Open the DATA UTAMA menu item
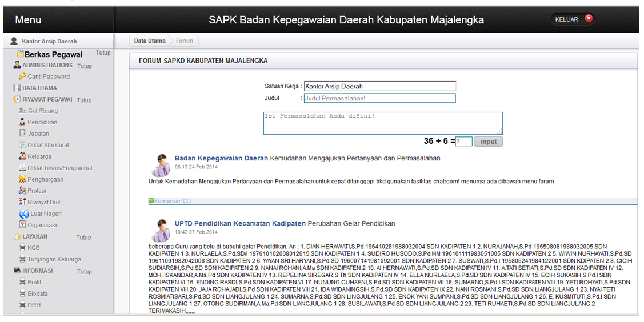Image resolution: width=644 pixels, height=322 pixels. (39, 88)
